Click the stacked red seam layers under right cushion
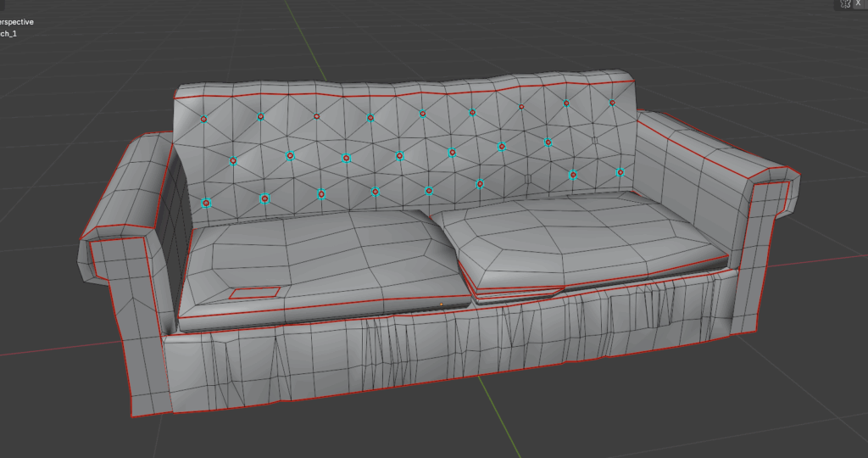The image size is (868, 458). (x=509, y=292)
